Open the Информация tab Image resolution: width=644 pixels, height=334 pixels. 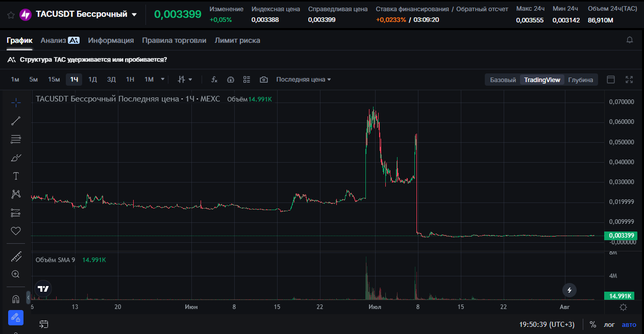point(111,40)
